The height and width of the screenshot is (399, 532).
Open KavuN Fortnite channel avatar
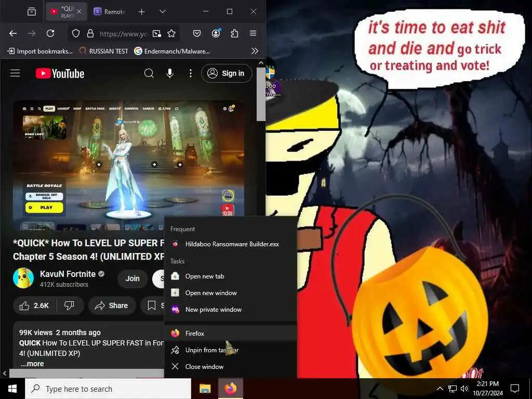pyautogui.click(x=23, y=278)
